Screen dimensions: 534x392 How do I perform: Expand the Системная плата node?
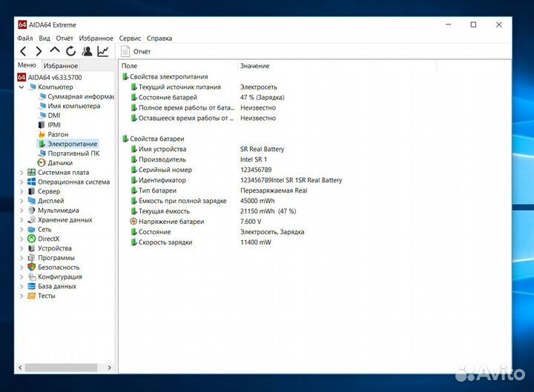coord(22,173)
